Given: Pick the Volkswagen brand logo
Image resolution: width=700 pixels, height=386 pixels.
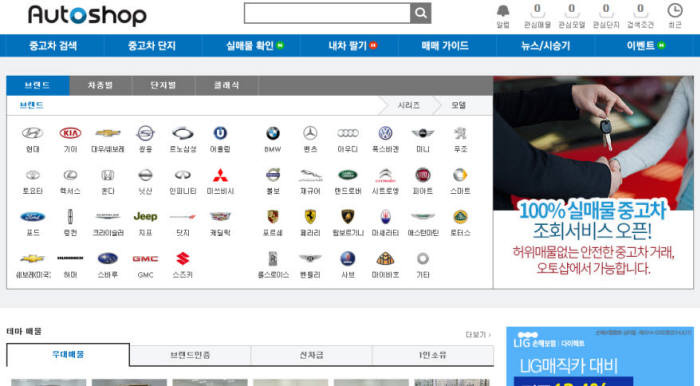Looking at the screenshot, I should [x=385, y=133].
